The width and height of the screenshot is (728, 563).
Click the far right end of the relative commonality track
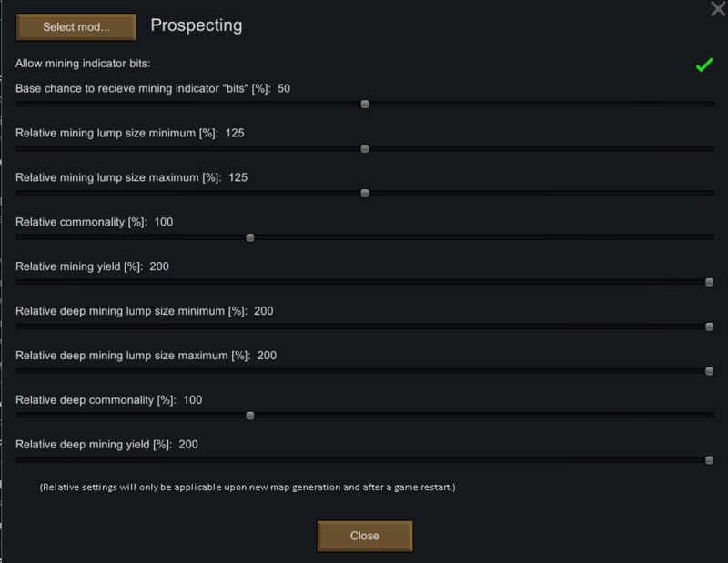[712, 237]
